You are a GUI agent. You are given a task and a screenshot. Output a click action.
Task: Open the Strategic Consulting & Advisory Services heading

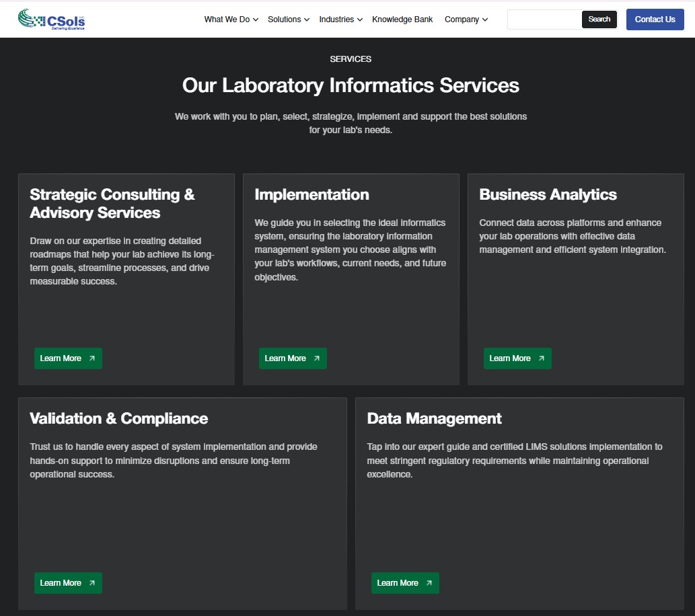click(x=112, y=204)
